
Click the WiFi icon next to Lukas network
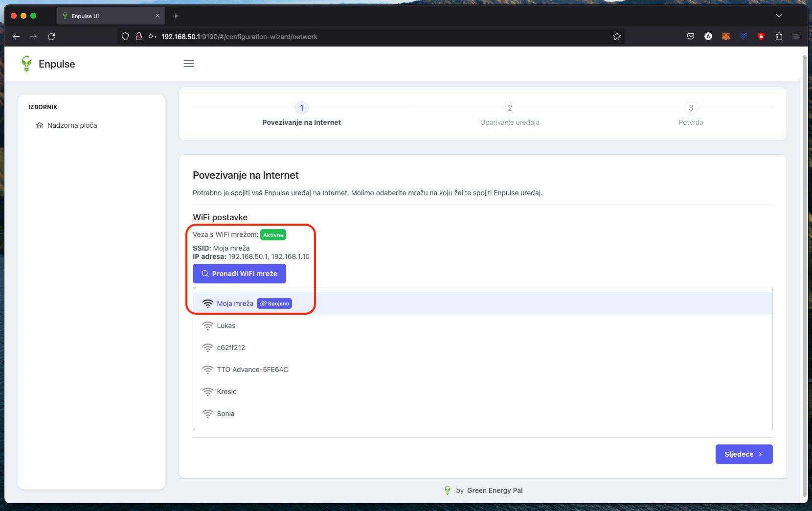click(x=208, y=325)
